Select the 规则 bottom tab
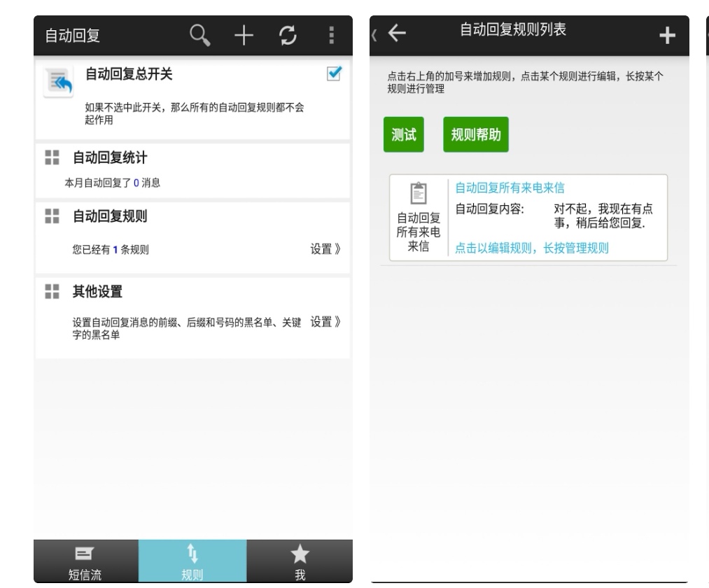 [193, 561]
